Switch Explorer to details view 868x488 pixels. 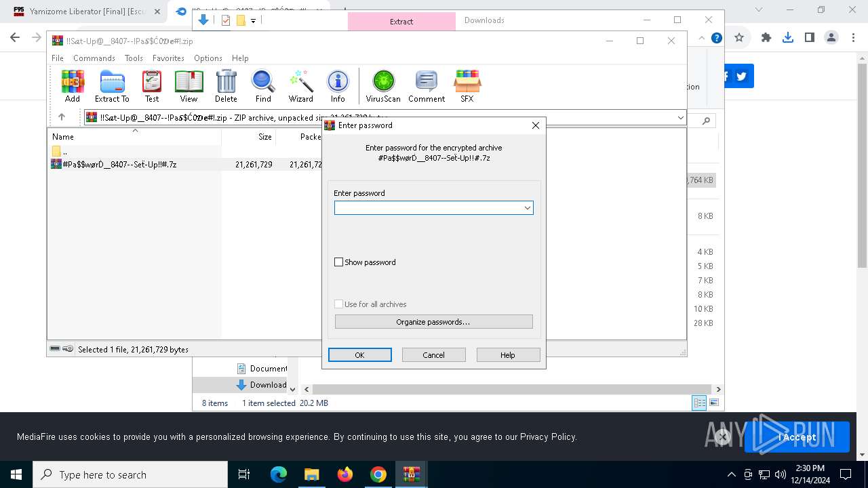click(x=699, y=403)
